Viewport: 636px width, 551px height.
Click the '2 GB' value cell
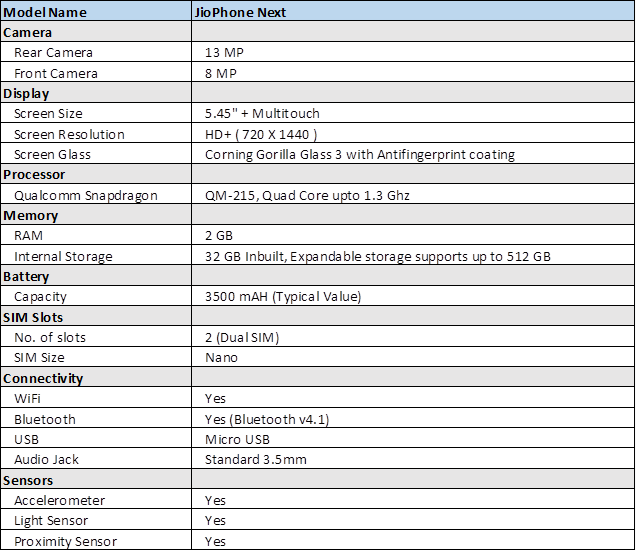click(x=413, y=235)
